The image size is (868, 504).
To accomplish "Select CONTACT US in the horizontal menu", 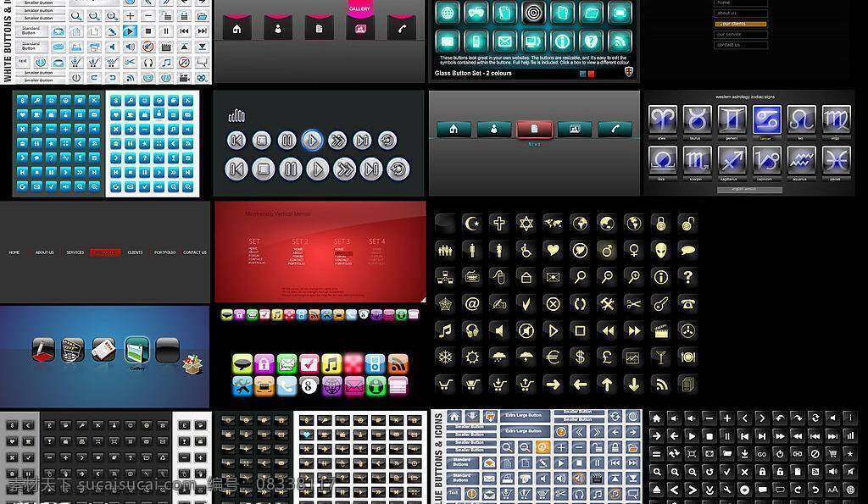I will tap(195, 252).
